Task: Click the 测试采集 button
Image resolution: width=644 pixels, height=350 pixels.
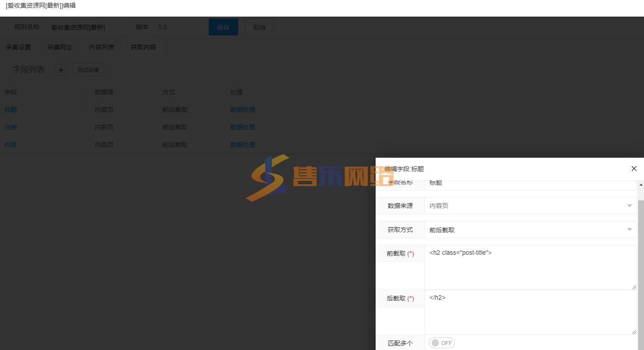Action: pos(88,70)
